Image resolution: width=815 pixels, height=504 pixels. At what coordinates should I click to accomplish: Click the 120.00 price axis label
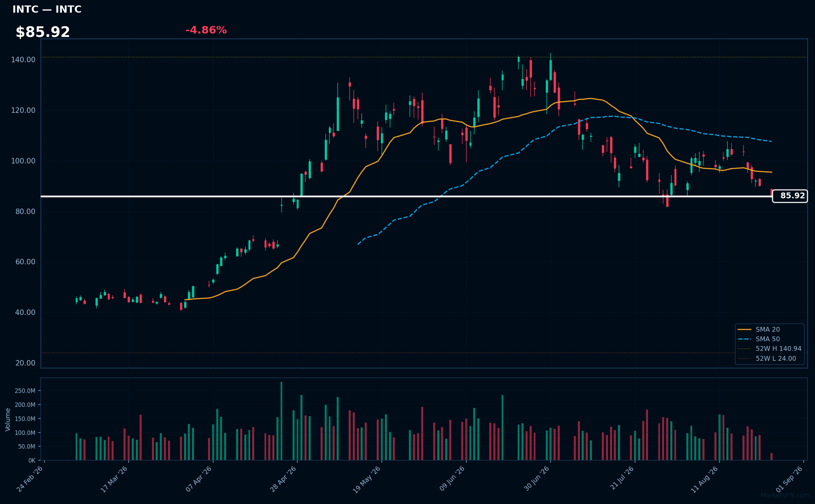(23, 110)
